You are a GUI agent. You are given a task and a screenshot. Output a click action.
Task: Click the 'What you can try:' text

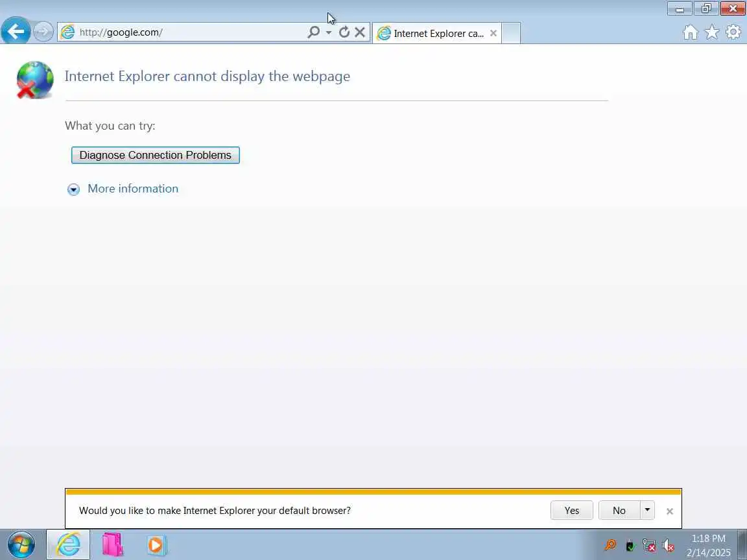pos(110,126)
